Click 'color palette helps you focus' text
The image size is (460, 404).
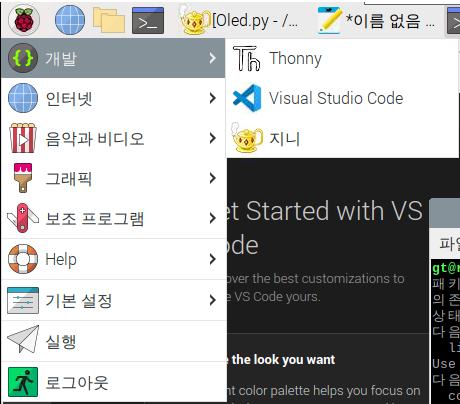pos(323,391)
